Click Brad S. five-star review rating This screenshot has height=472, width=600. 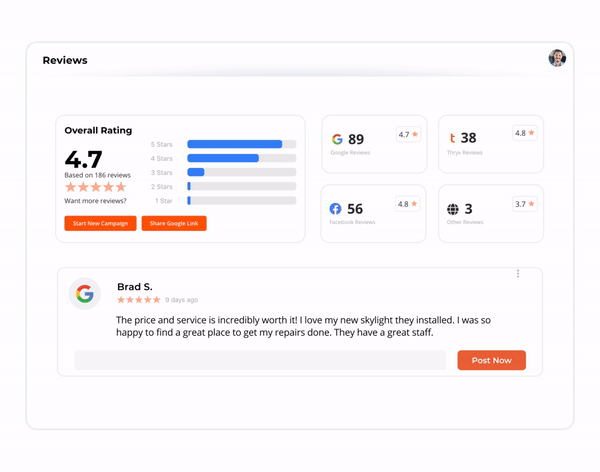coord(138,300)
